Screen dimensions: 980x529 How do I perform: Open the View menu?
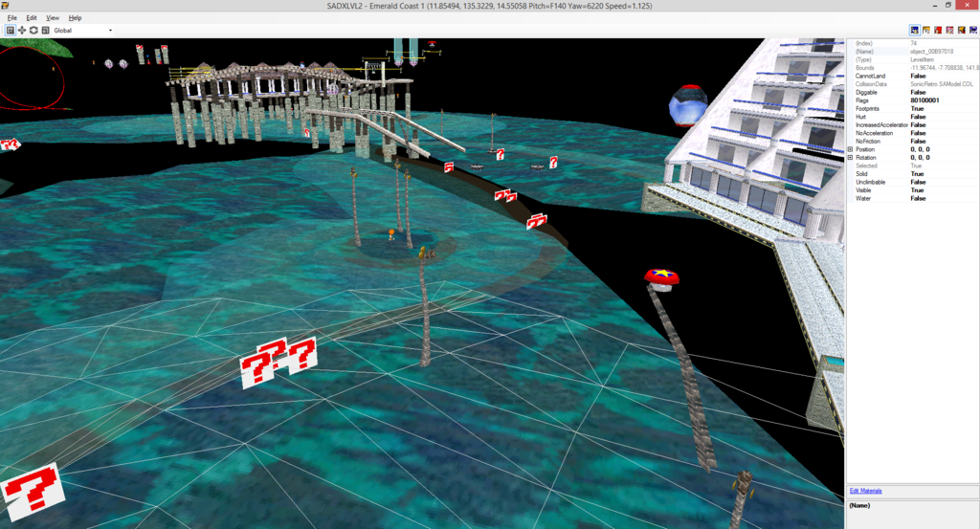(x=52, y=18)
